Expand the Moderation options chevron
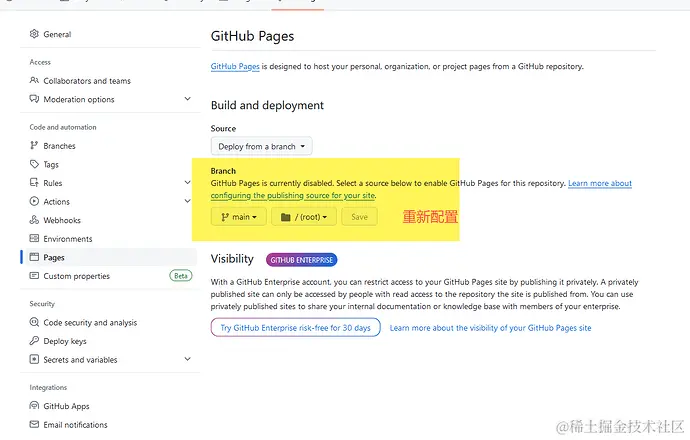 [187, 99]
